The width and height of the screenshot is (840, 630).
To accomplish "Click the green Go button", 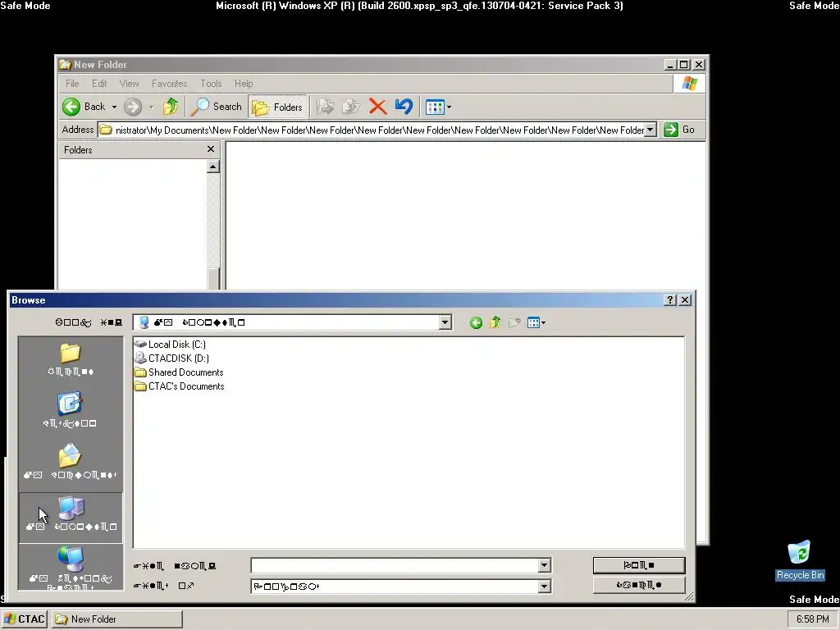I will (679, 130).
